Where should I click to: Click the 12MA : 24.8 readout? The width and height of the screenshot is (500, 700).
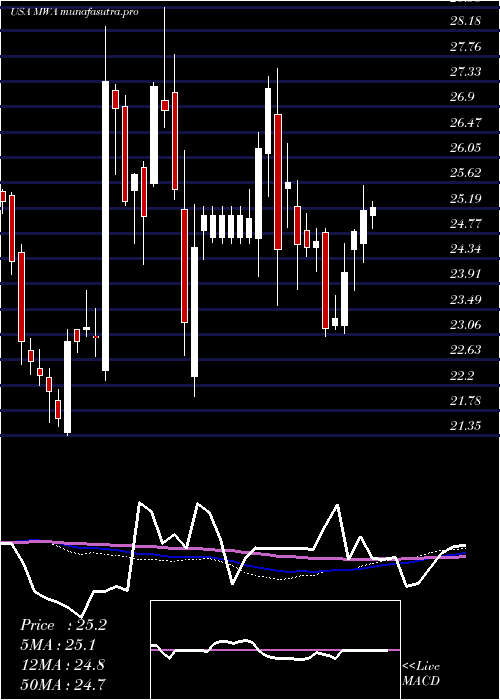coord(62,665)
